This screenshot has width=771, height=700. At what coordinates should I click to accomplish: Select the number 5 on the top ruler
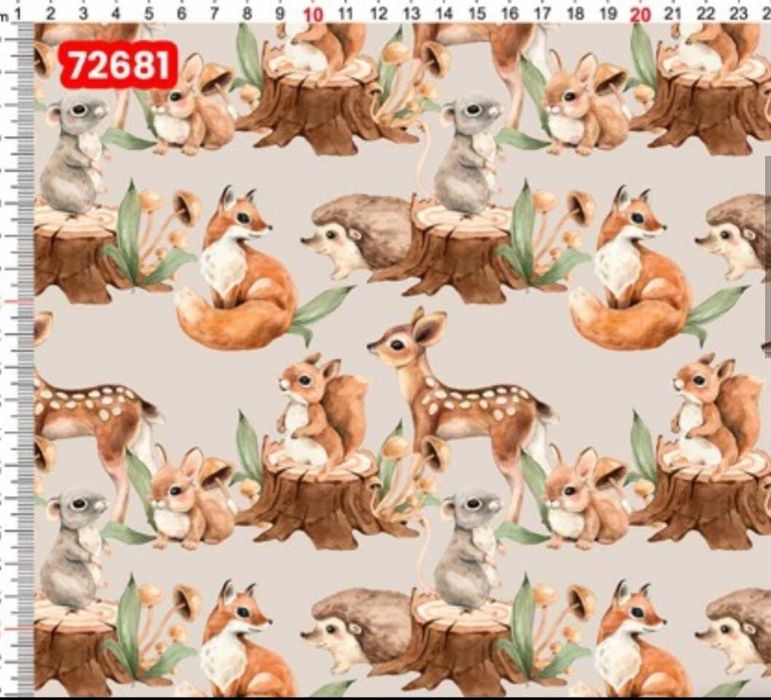click(148, 14)
